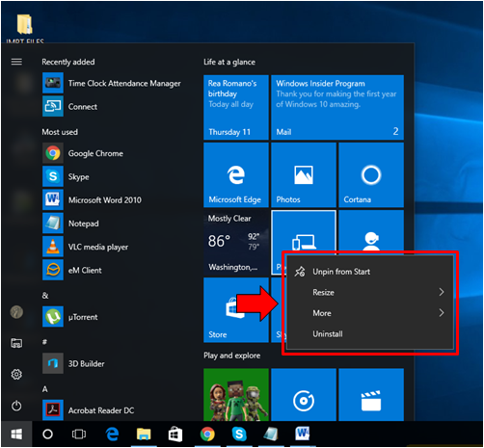Open the Store tile
484x448 pixels.
(x=236, y=310)
